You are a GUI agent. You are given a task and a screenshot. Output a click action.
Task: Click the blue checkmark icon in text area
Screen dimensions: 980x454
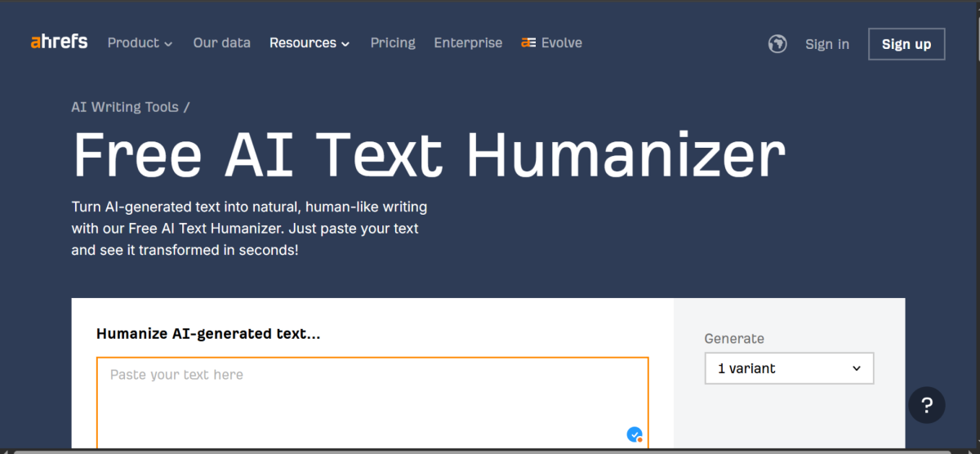tap(634, 434)
